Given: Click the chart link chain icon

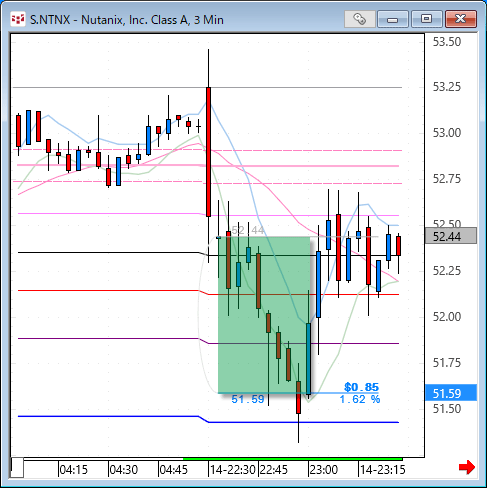Looking at the screenshot, I should pyautogui.click(x=359, y=19).
